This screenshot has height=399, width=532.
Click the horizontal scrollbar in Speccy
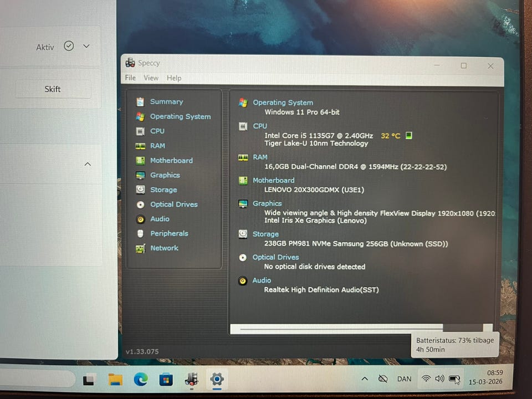(341, 329)
